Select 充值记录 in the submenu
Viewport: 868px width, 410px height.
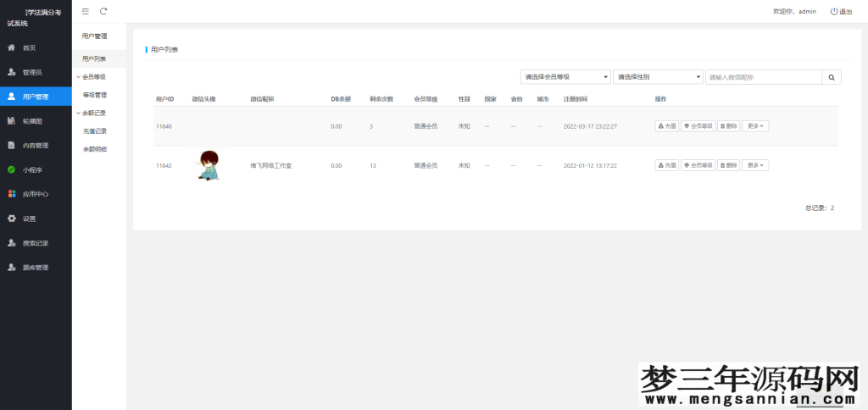[x=95, y=131]
